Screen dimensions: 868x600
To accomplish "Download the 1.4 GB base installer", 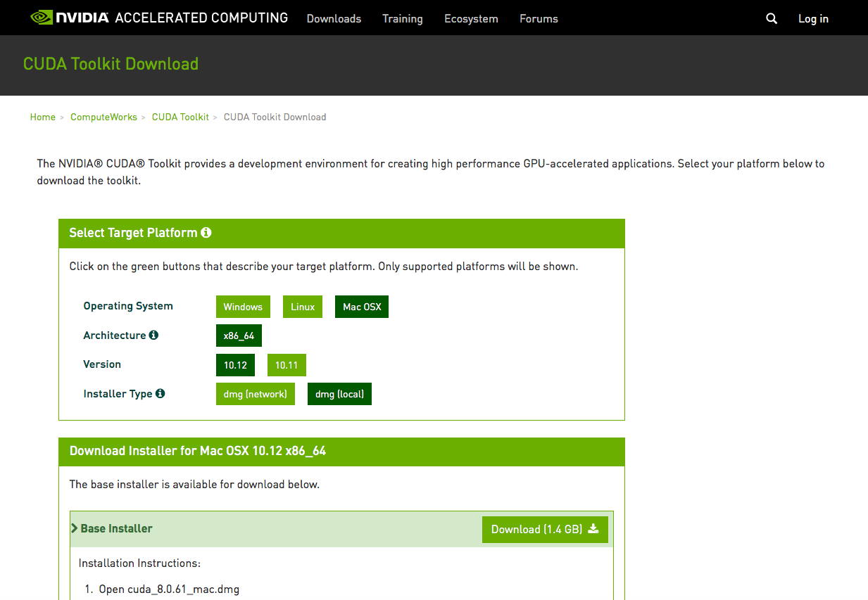I will (544, 530).
